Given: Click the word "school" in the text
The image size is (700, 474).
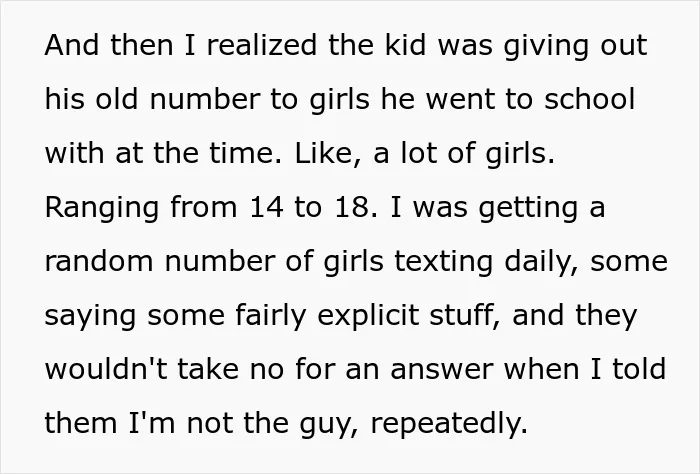Looking at the screenshot, I should pos(589,99).
